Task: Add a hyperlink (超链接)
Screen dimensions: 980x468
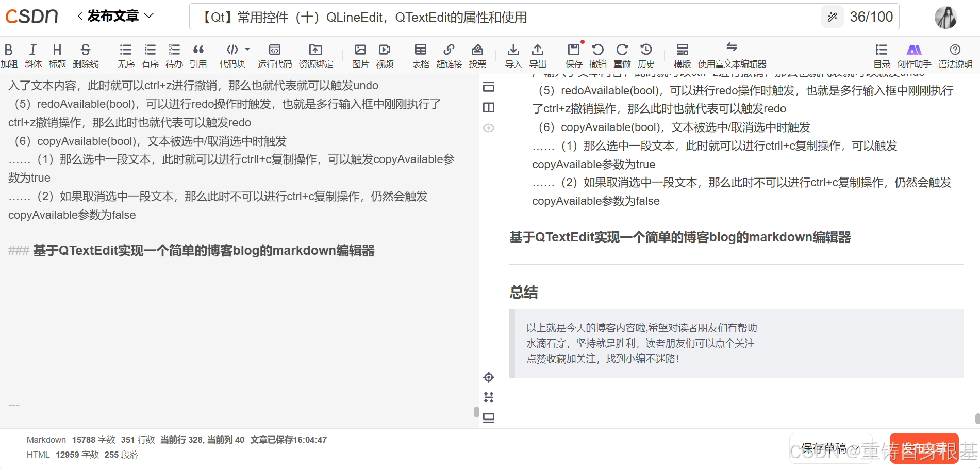Action: point(449,54)
